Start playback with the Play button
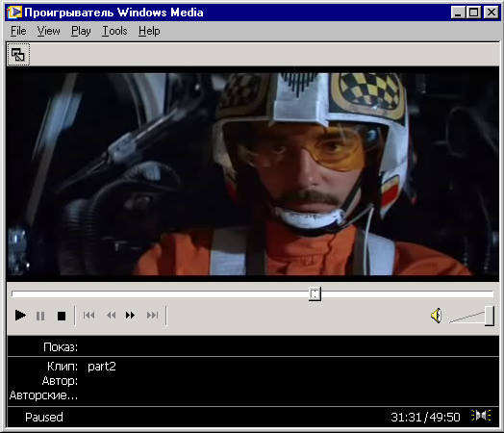Screen dimensions: 504x433 pyautogui.click(x=20, y=316)
